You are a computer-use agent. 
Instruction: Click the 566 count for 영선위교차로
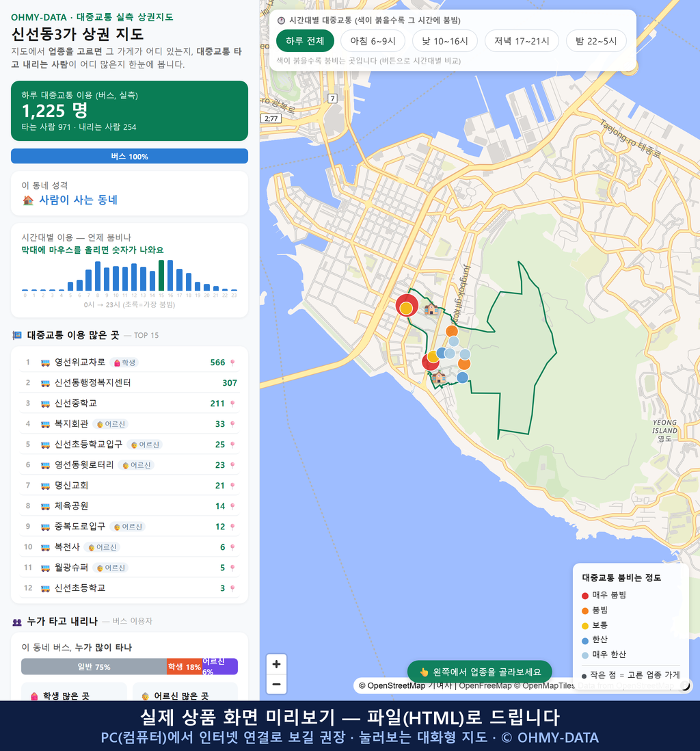point(217,363)
